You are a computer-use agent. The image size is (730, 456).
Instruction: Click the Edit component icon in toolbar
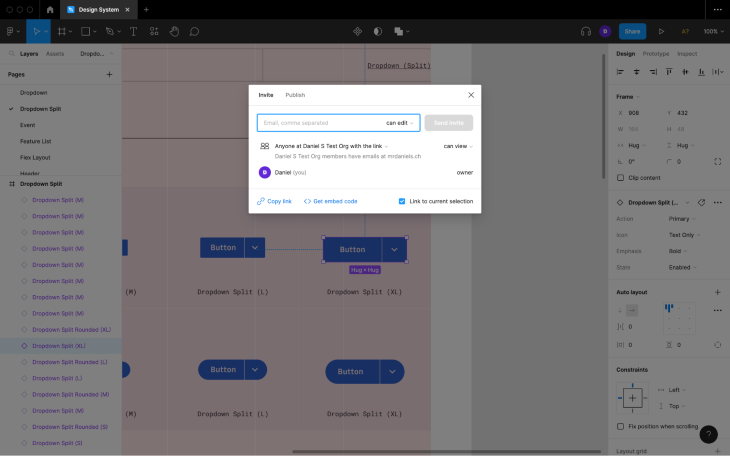358,31
